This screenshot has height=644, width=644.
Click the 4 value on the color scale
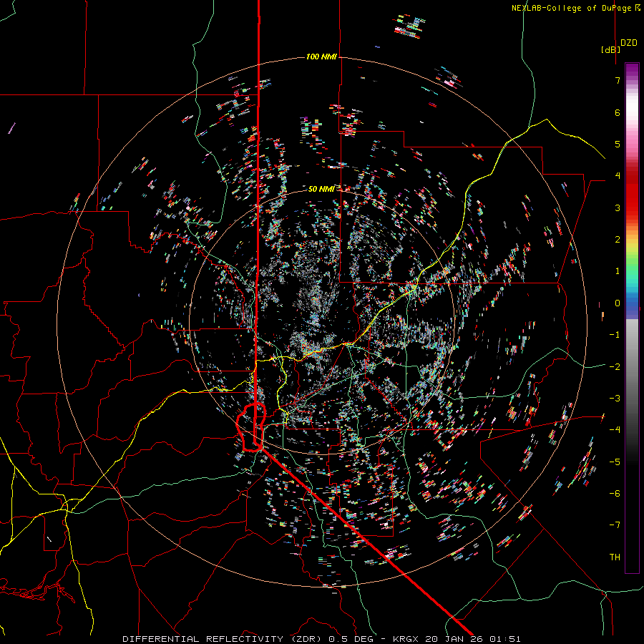click(x=618, y=176)
